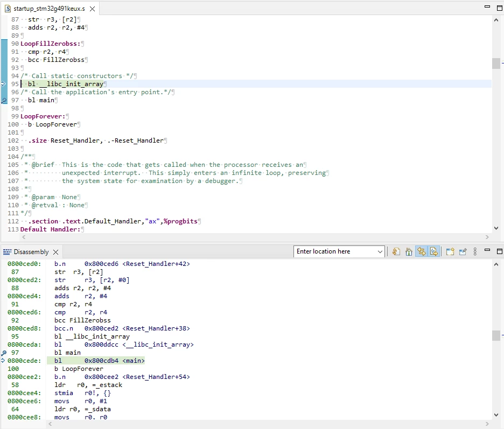Screen dimensions: 504x429
Task: Close the Disassembly tab
Action: pos(55,252)
